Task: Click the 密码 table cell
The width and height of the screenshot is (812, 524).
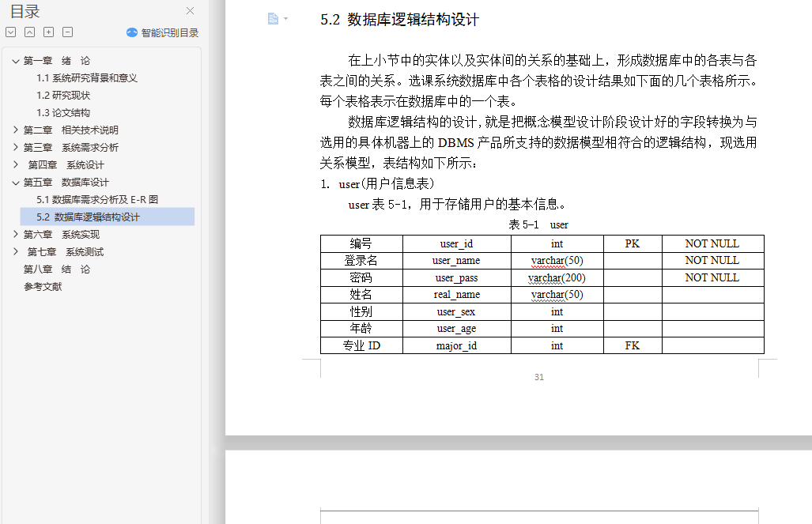Action: coord(361,277)
